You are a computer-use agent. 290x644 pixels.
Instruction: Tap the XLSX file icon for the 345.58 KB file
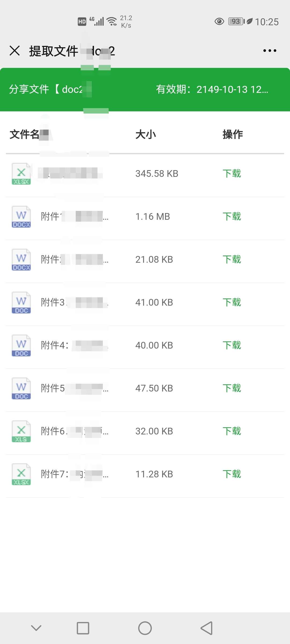click(21, 174)
